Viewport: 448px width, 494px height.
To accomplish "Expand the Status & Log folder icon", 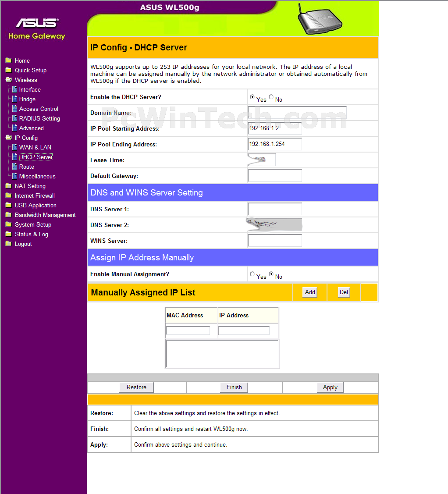I will [x=8, y=234].
